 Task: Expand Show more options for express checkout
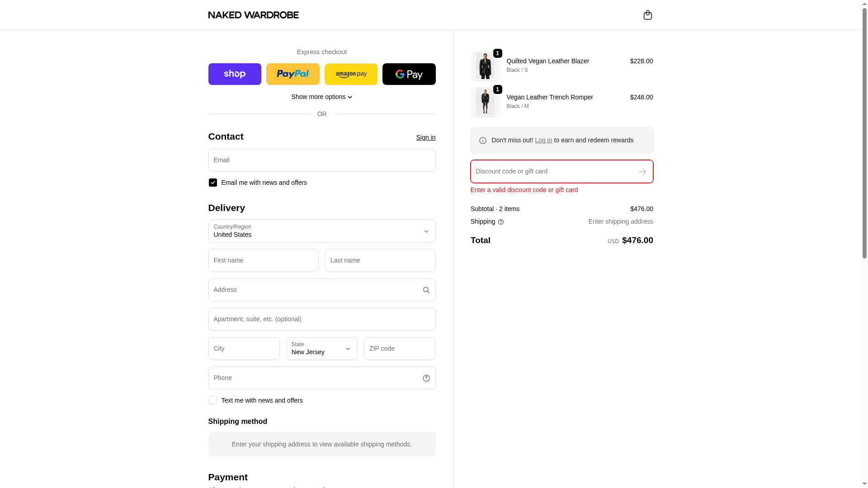coord(321,97)
